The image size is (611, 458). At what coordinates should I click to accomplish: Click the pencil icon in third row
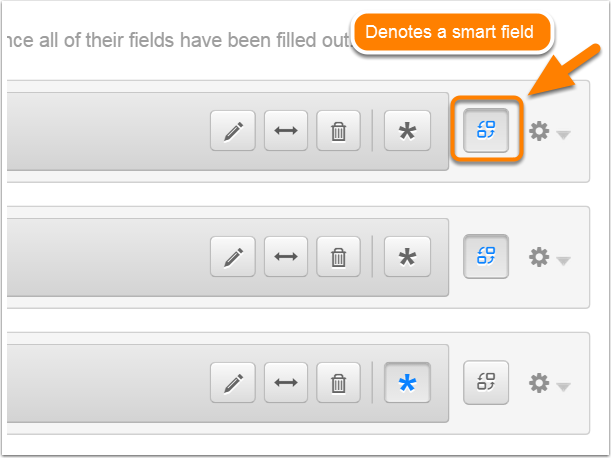click(233, 382)
